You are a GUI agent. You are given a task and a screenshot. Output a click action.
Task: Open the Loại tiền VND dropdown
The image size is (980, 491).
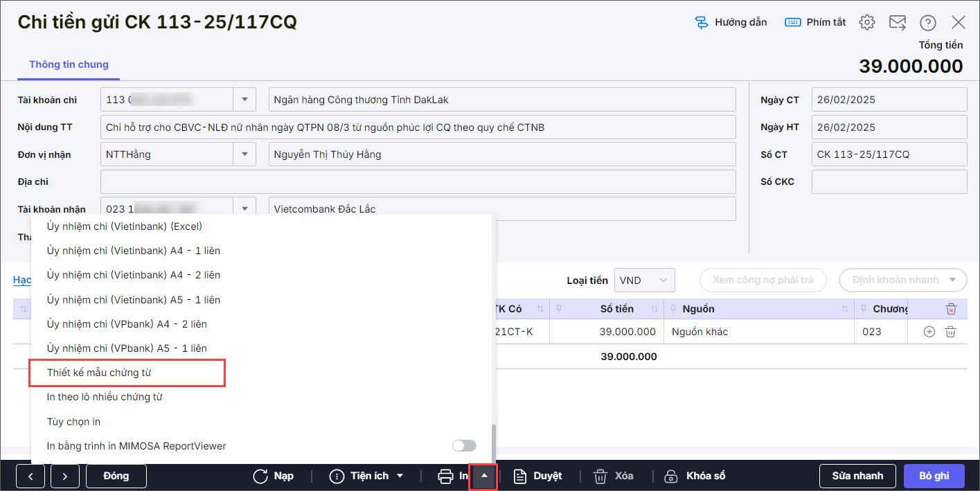[x=644, y=280]
